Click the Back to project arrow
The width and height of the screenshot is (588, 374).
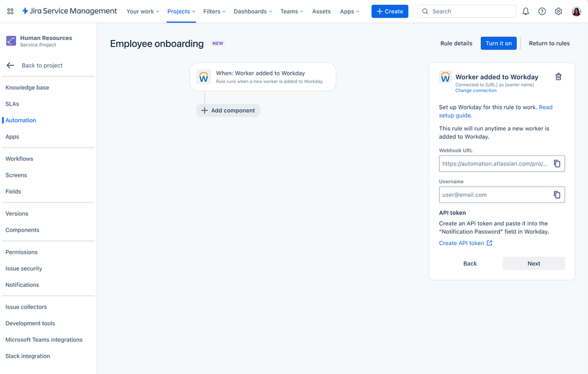point(9,65)
